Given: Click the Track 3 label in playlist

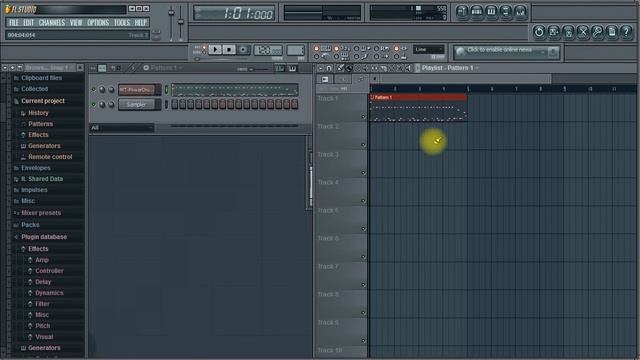Looking at the screenshot, I should pyautogui.click(x=328, y=155).
